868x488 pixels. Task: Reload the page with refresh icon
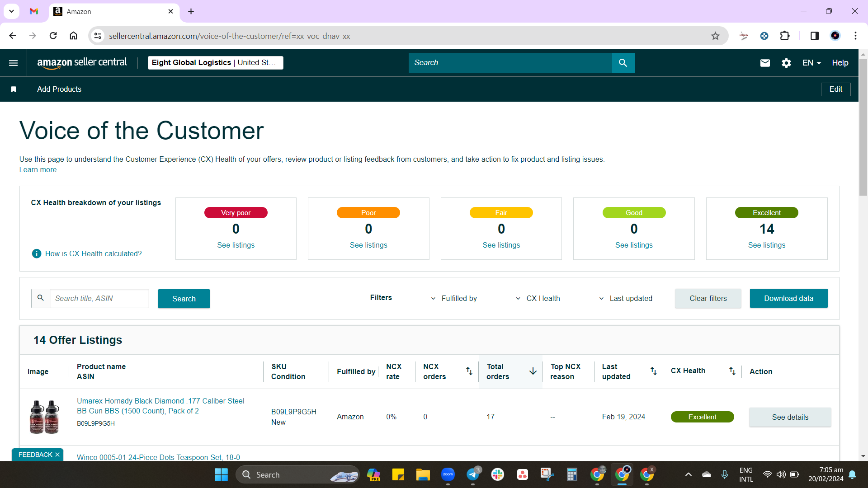point(53,36)
